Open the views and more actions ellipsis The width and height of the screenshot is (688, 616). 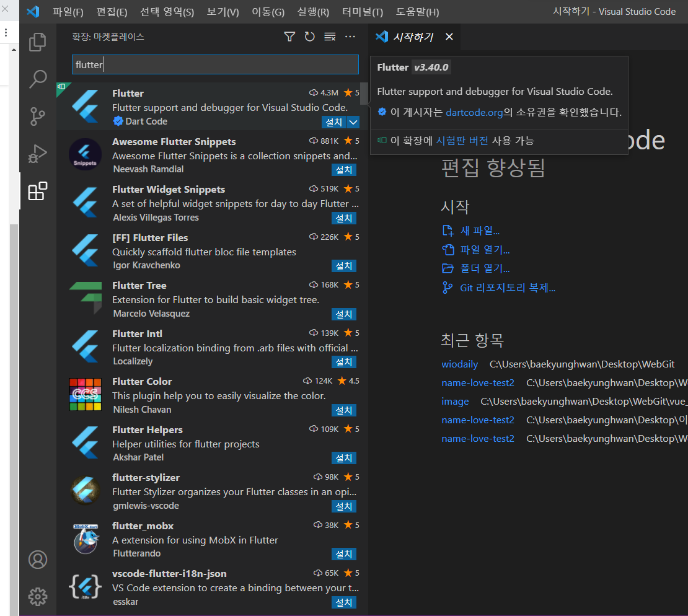click(x=350, y=37)
